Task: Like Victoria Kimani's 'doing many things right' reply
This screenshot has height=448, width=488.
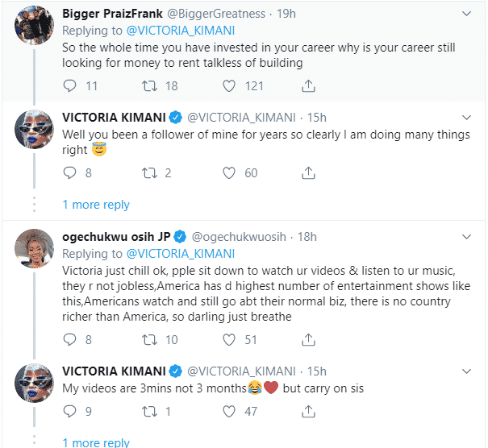Action: pyautogui.click(x=230, y=172)
